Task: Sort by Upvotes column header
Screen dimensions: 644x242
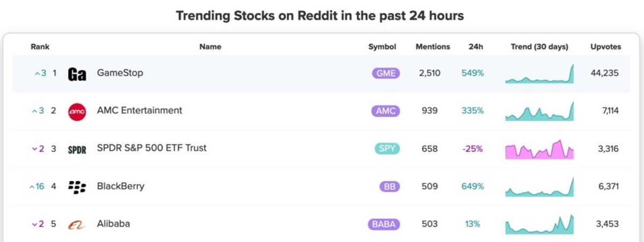Action: [606, 47]
